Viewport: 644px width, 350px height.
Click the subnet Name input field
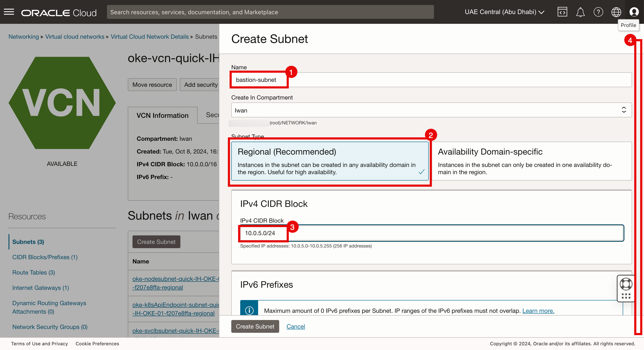tap(431, 80)
